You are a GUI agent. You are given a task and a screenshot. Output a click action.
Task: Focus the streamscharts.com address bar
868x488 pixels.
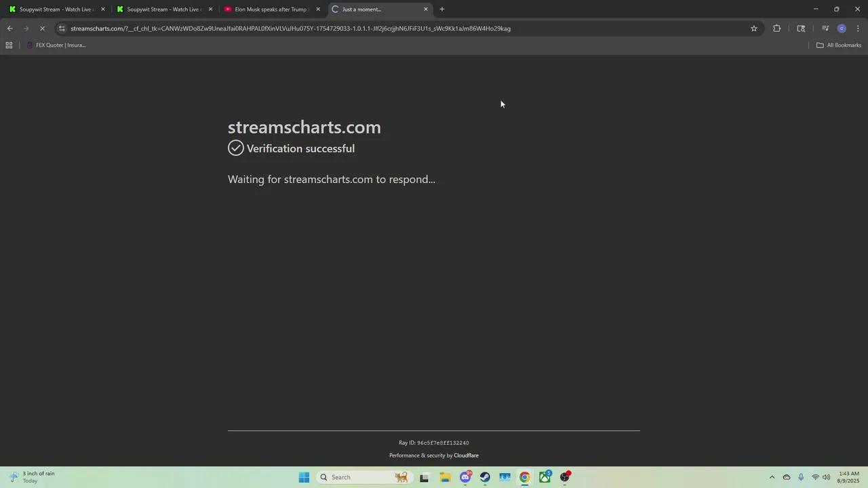407,28
